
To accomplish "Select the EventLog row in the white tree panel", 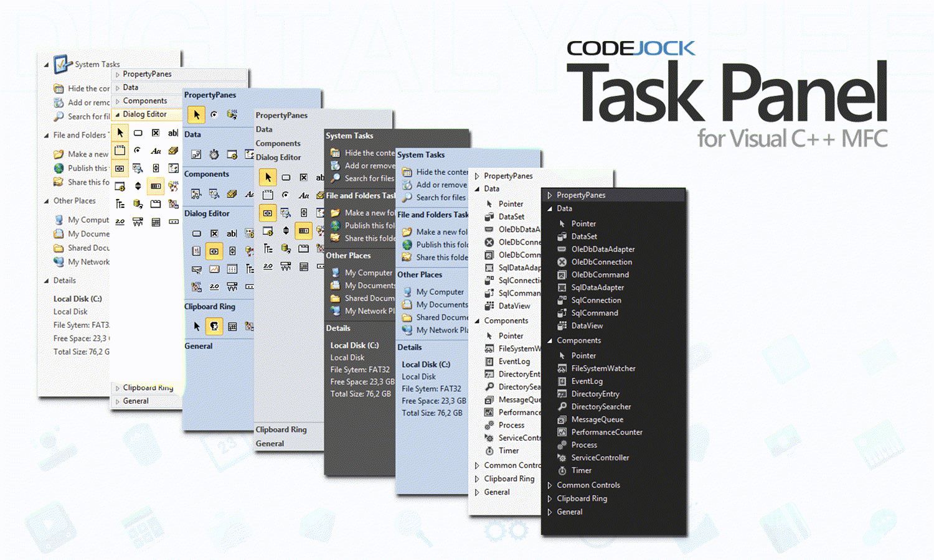I will click(x=507, y=362).
